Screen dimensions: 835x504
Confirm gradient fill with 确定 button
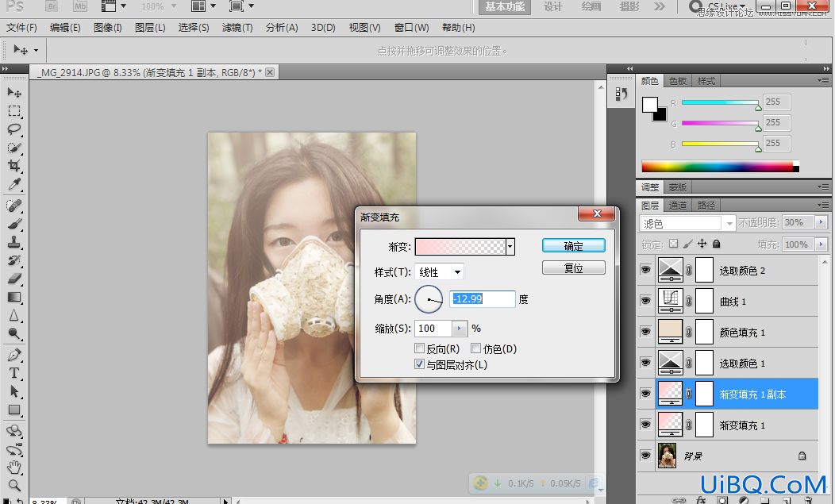[x=574, y=245]
